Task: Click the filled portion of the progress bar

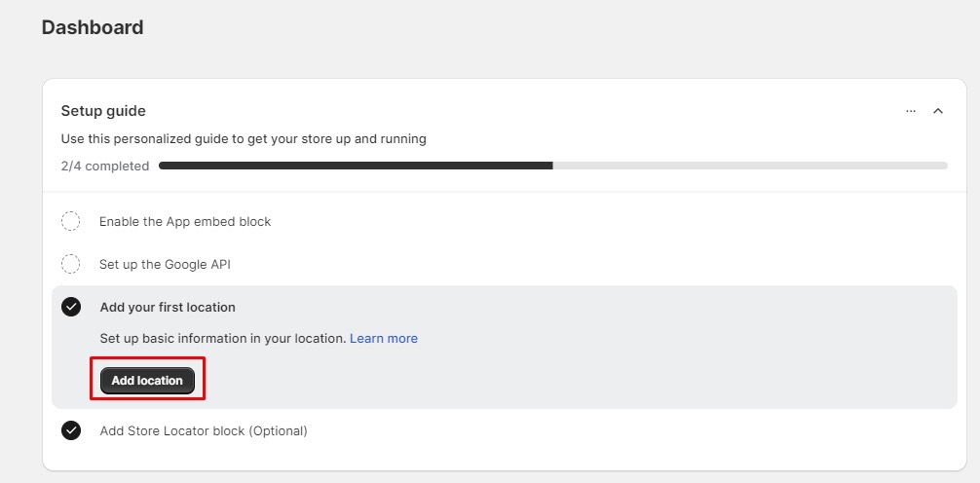Action: 356,166
